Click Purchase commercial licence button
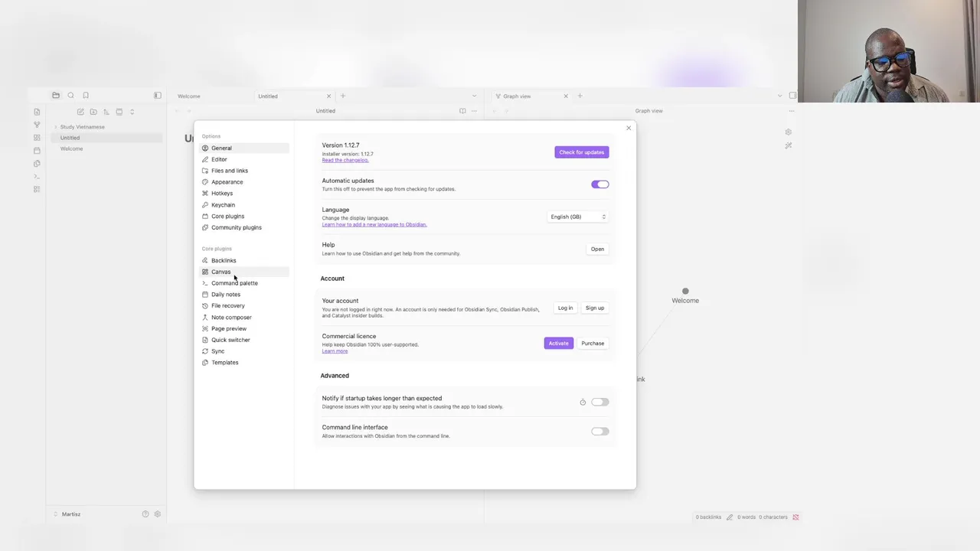980x551 pixels. pos(593,343)
